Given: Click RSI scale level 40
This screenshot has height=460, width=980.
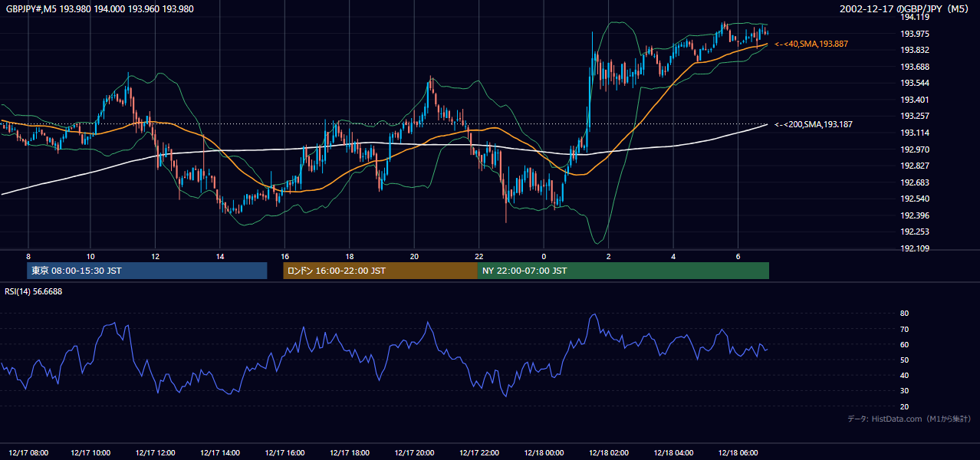Looking at the screenshot, I should [x=904, y=376].
